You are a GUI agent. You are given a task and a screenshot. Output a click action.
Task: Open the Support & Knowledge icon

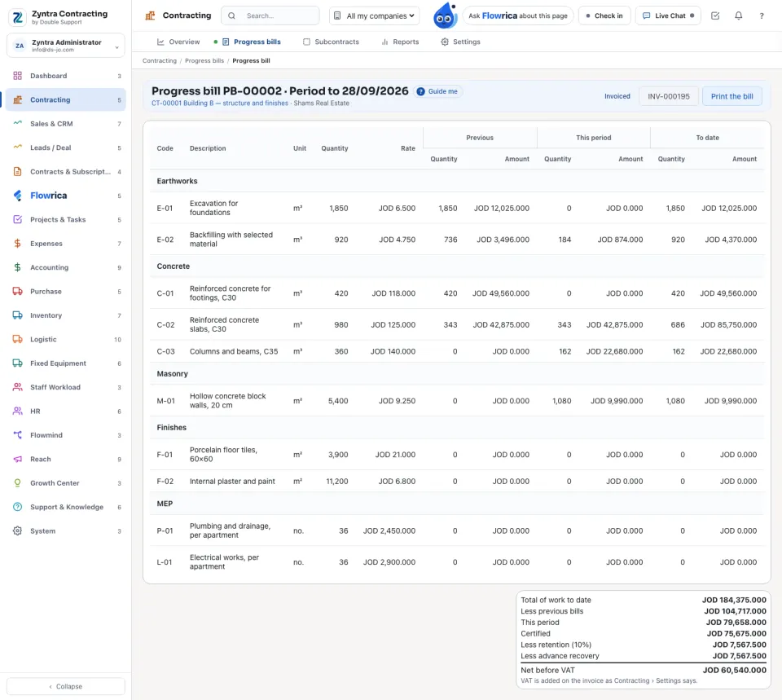[x=17, y=507]
